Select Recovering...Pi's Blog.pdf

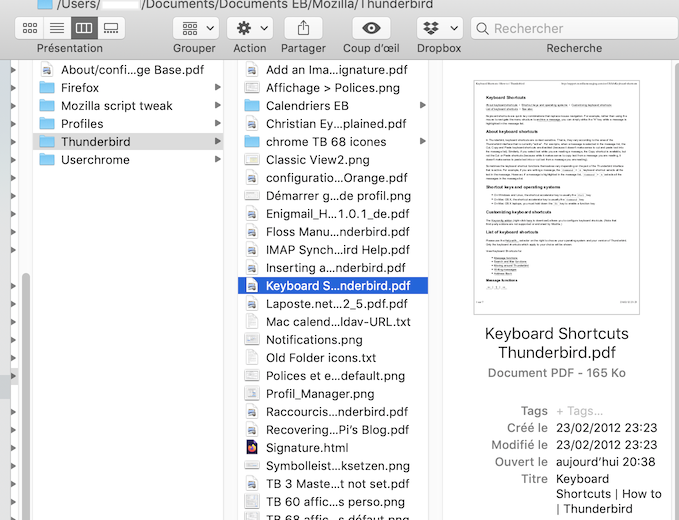(333, 430)
